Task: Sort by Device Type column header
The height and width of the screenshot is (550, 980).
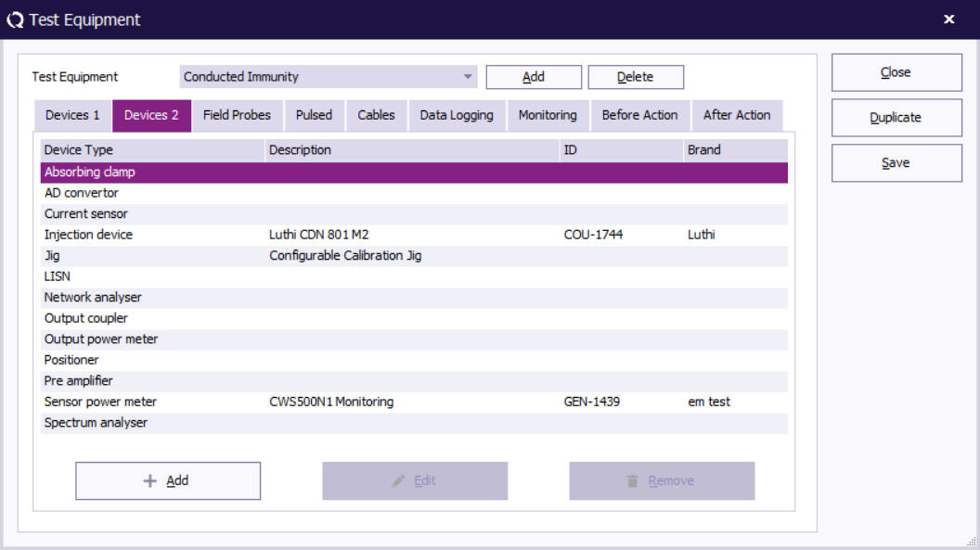Action: click(152, 150)
